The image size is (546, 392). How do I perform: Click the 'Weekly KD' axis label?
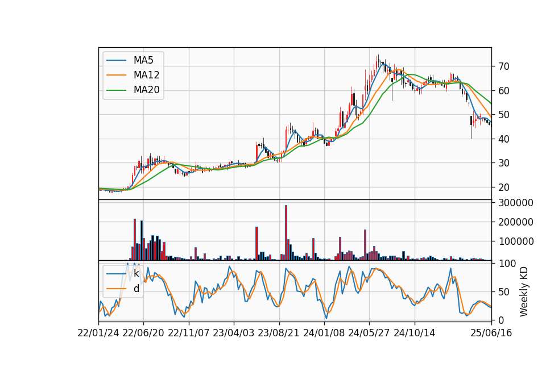[x=523, y=291]
